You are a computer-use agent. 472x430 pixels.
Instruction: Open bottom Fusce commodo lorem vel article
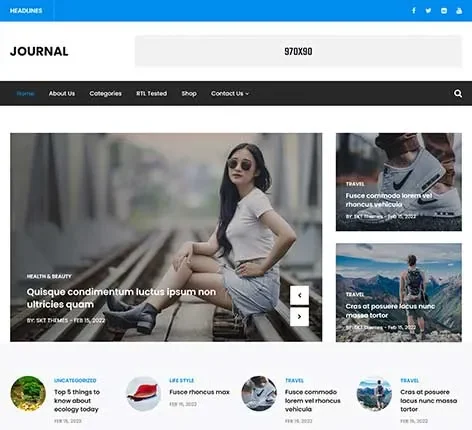pyautogui.click(x=313, y=401)
